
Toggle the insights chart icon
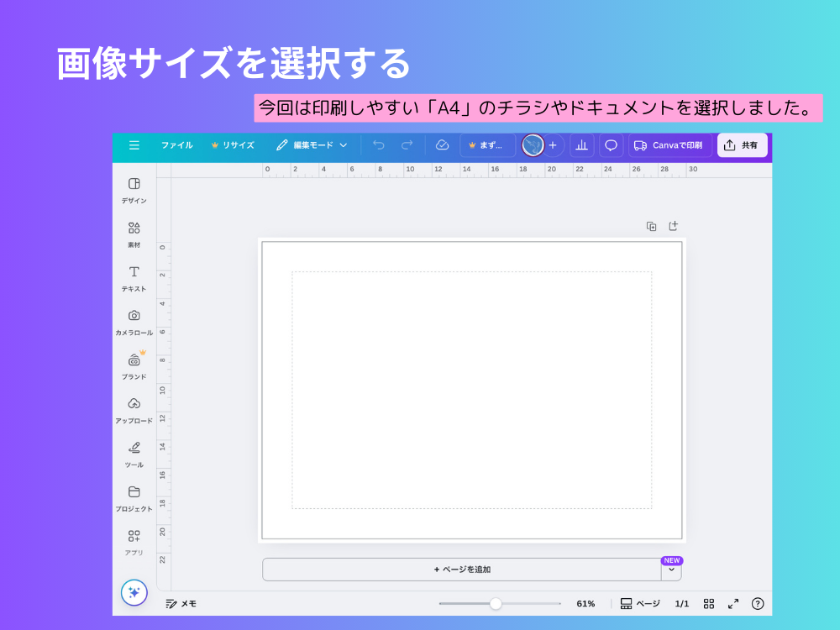582,145
